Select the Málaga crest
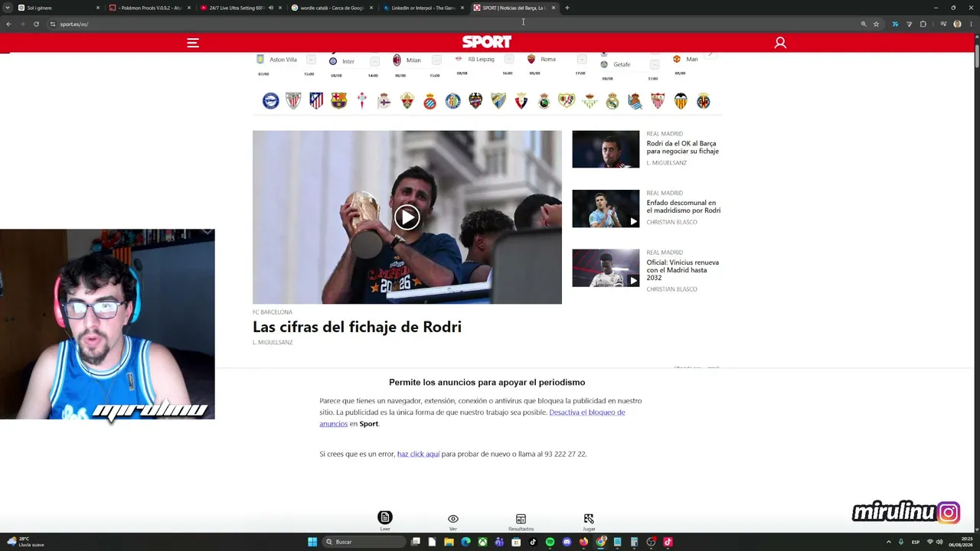 (x=498, y=101)
